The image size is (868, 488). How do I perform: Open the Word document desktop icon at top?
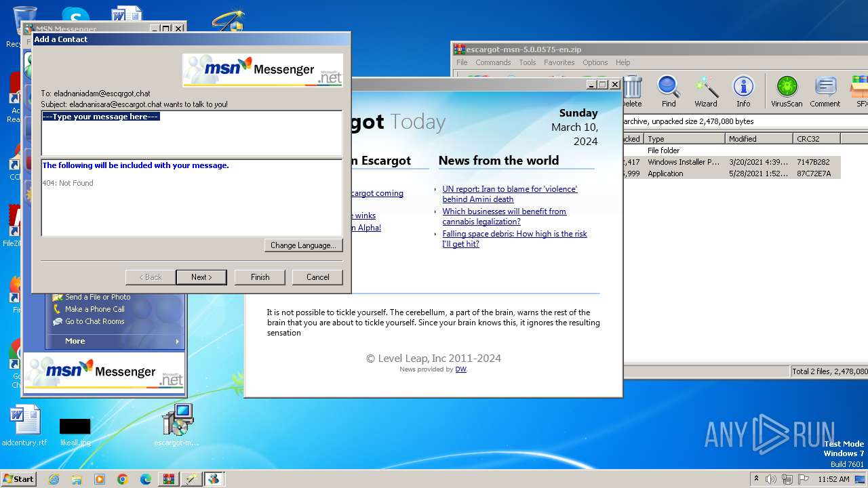(x=127, y=15)
